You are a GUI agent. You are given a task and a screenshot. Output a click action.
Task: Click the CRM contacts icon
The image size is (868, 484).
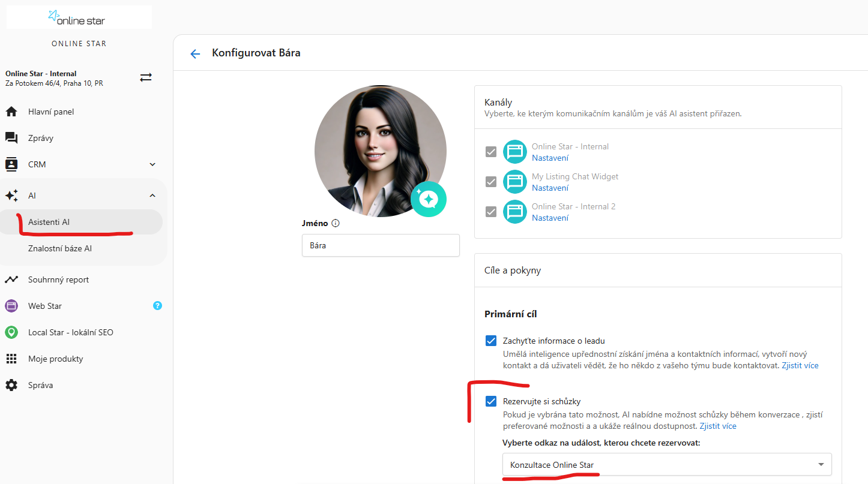tap(11, 164)
